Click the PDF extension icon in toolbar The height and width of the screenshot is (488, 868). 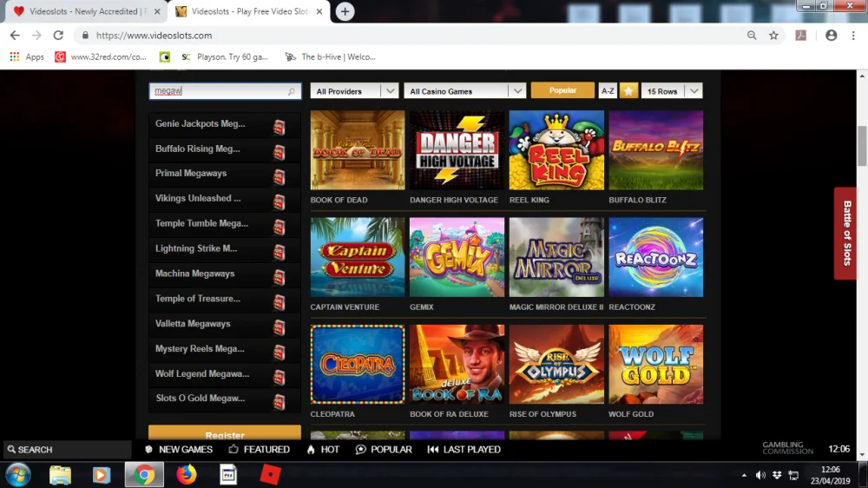click(800, 36)
